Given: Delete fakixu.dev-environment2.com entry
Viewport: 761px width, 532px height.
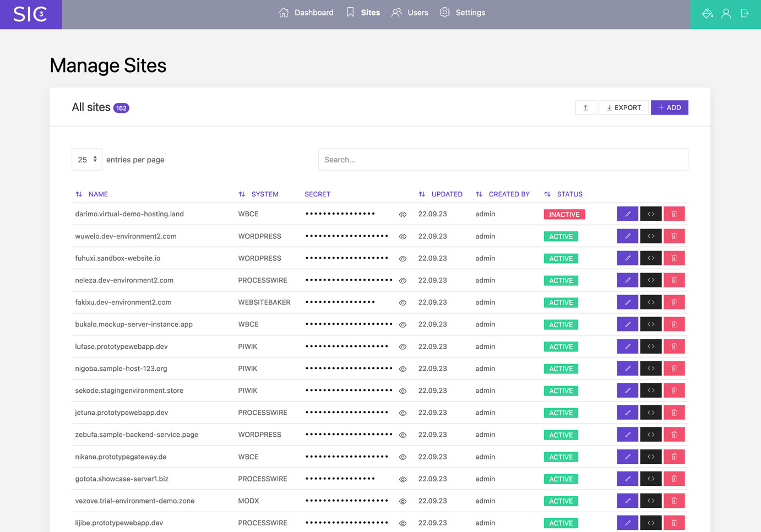Looking at the screenshot, I should pyautogui.click(x=674, y=302).
